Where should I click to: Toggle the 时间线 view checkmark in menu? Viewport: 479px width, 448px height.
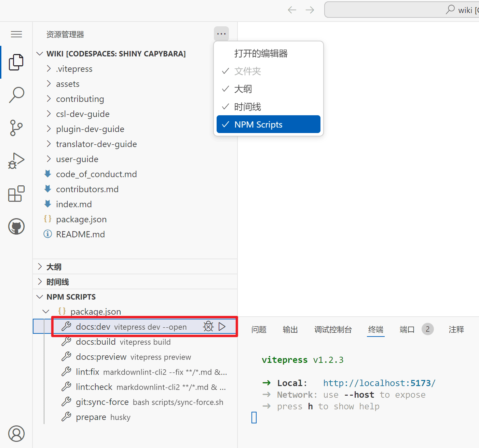[x=268, y=107]
